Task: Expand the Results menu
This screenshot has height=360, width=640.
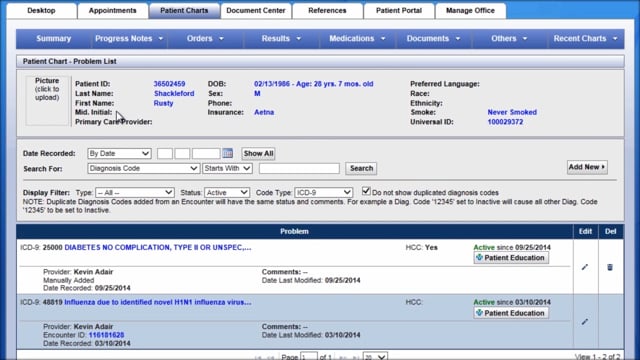Action: (x=281, y=38)
